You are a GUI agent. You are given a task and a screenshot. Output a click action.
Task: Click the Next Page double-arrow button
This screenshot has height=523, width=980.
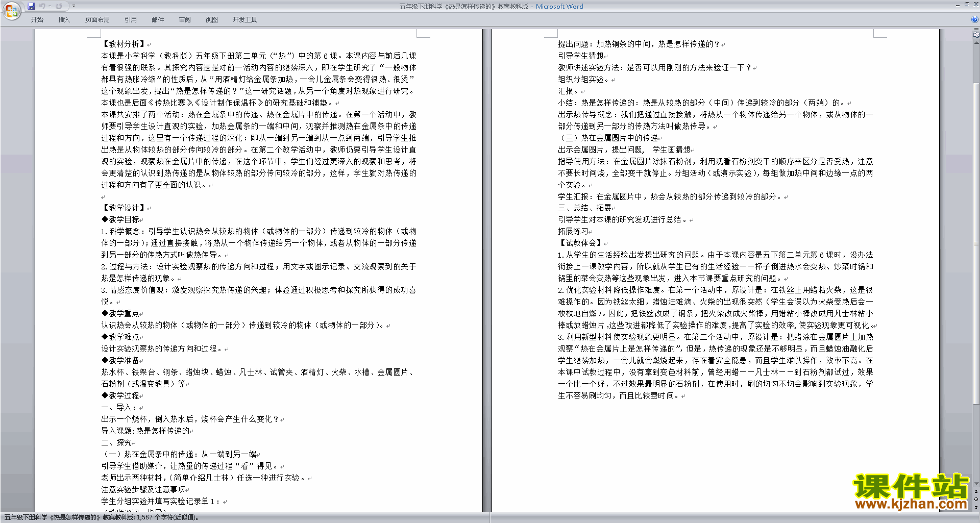(x=976, y=507)
